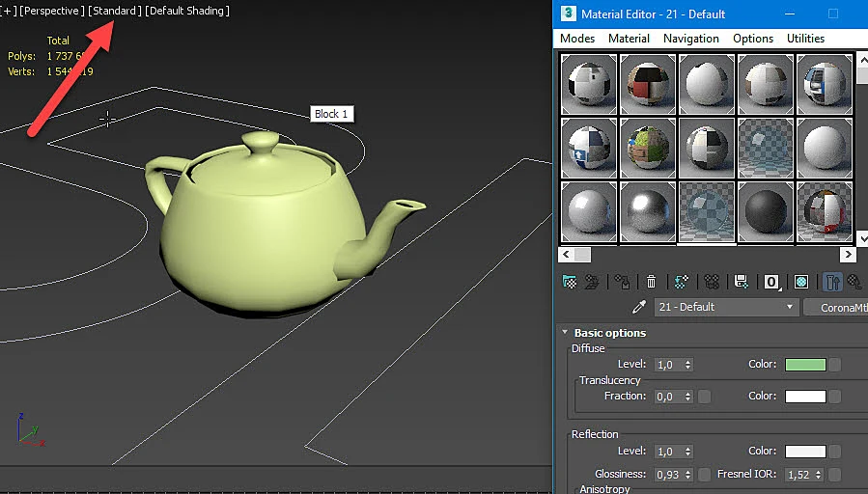The image size is (868, 494).
Task: Toggle Show Shaded Material in Viewport
Action: (x=801, y=282)
